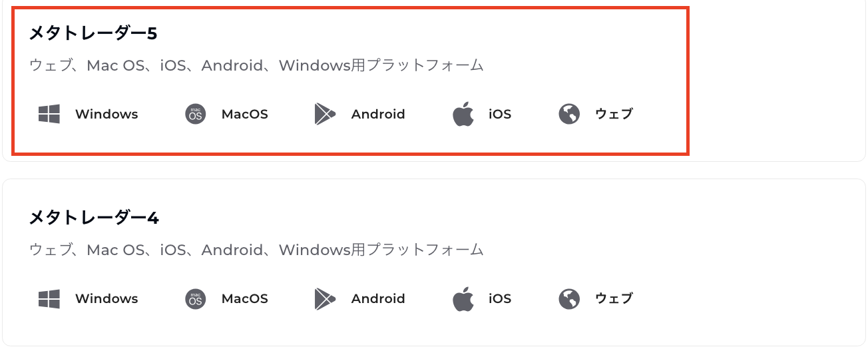The image size is (868, 349).
Task: Click the Windows logo icon under メタトレーダー5
Action: pos(49,114)
